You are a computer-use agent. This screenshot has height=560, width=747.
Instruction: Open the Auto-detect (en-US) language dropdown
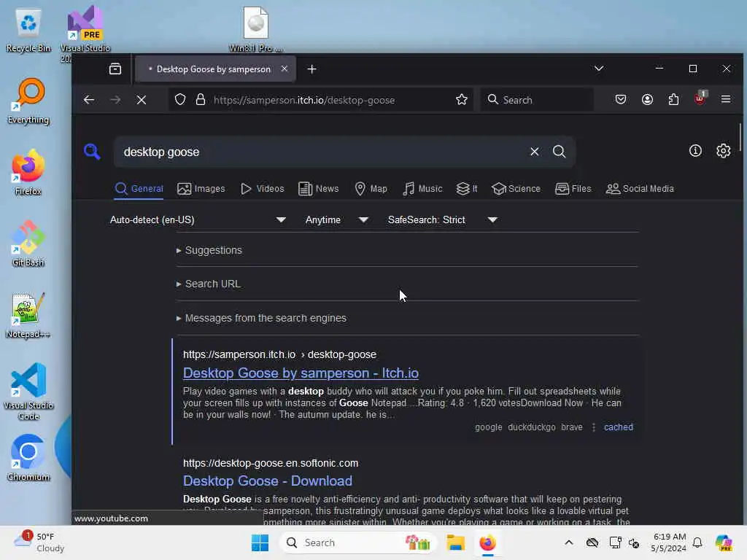tap(198, 220)
